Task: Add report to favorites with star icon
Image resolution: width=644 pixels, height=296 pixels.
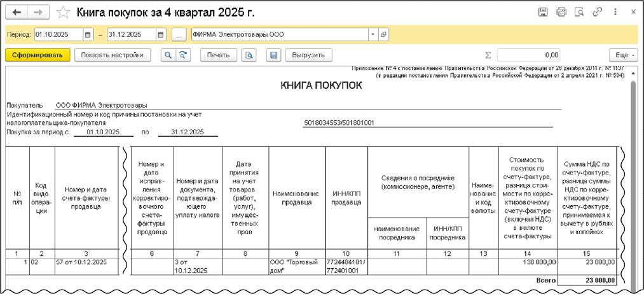Action: [x=63, y=13]
